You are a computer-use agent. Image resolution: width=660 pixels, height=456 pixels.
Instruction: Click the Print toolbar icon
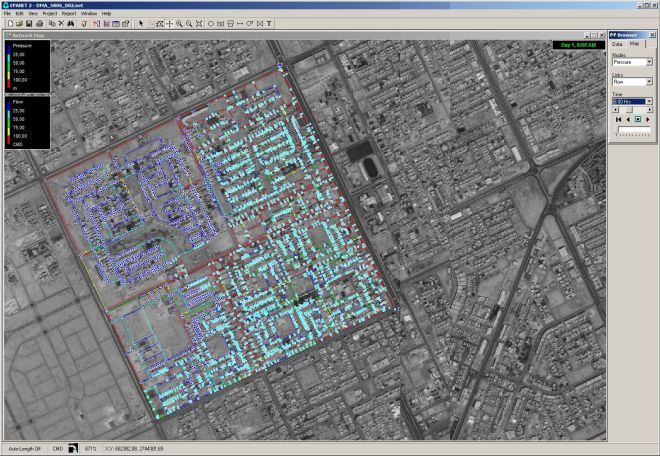pyautogui.click(x=39, y=23)
